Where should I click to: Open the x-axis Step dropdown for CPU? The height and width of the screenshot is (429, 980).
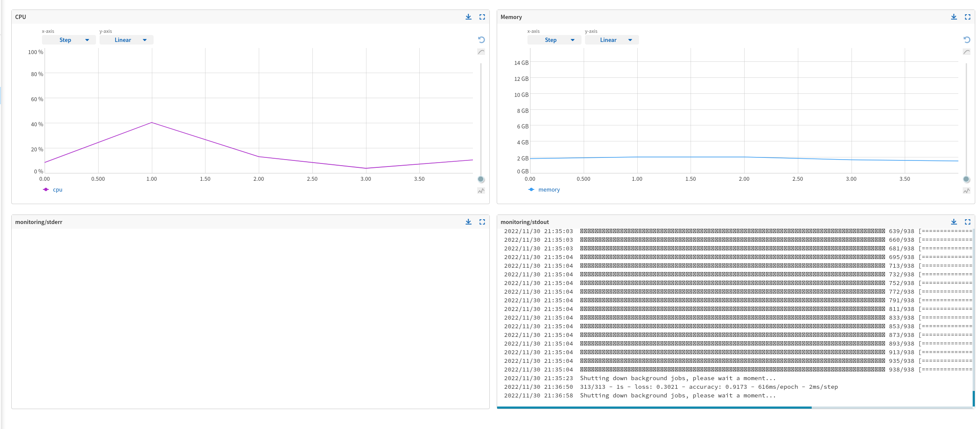coord(69,40)
